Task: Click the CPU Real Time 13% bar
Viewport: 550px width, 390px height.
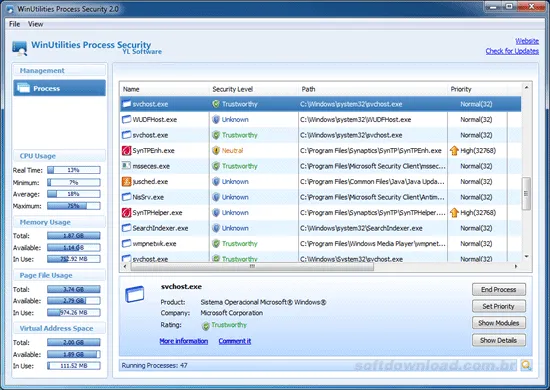Action: coord(74,170)
